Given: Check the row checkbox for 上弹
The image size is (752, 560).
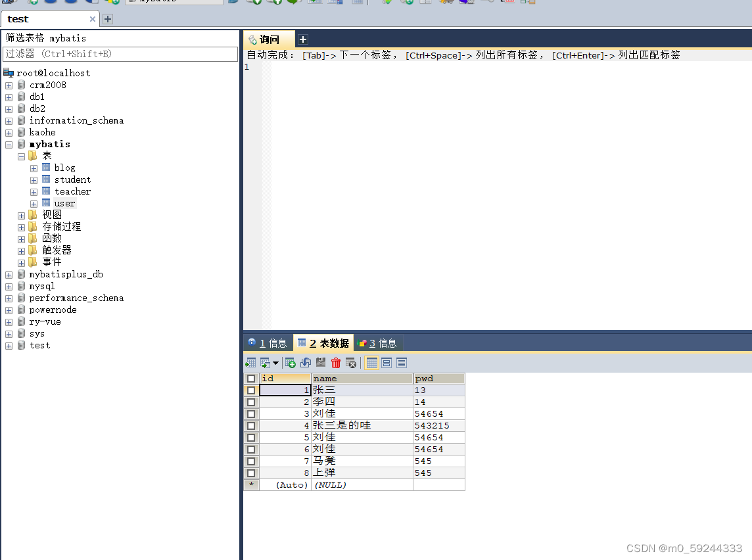Looking at the screenshot, I should coord(251,473).
